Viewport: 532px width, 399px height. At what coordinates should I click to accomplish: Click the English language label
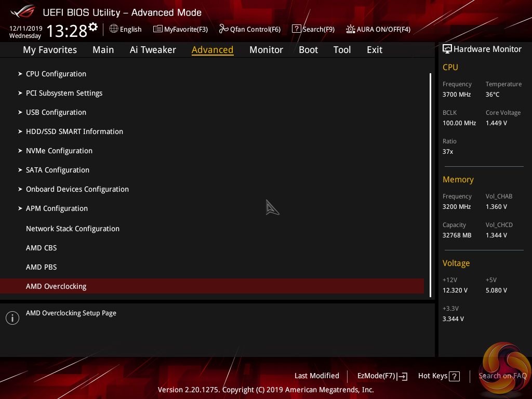[x=130, y=29]
